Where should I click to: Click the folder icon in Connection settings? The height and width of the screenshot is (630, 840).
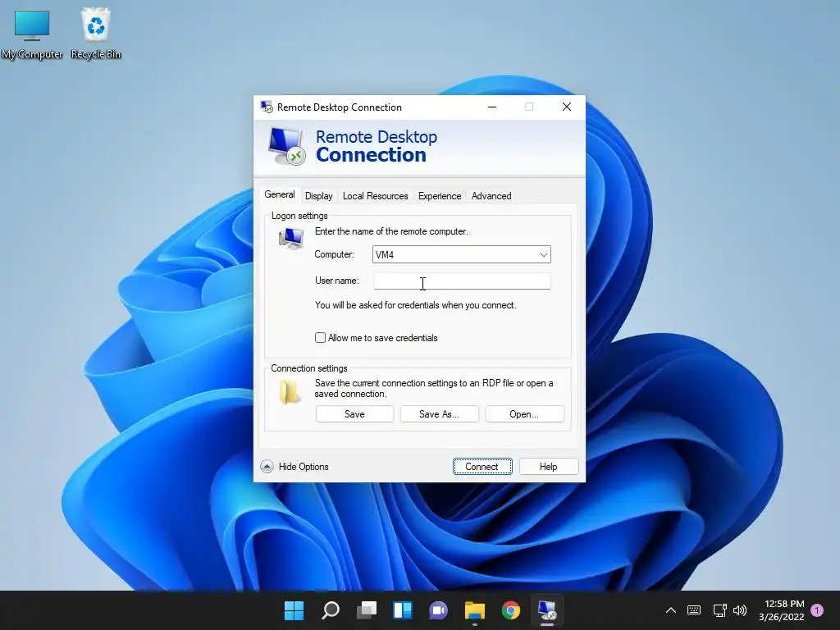pos(289,391)
